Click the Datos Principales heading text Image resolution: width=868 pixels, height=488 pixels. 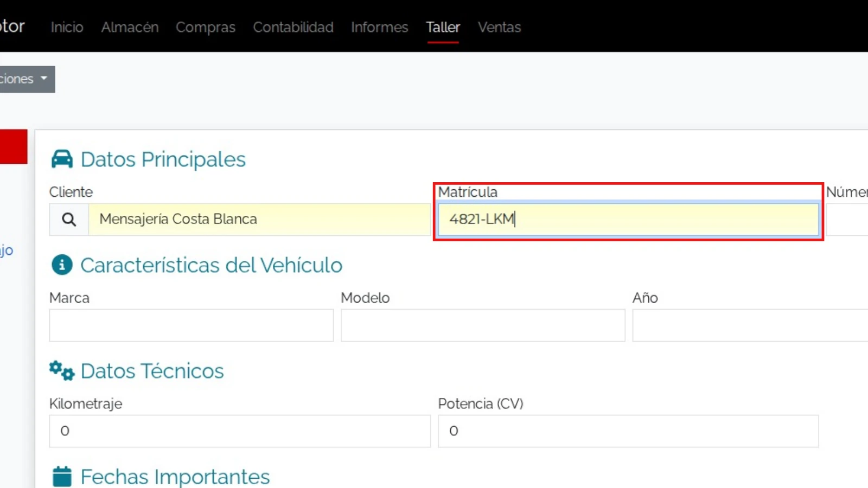pyautogui.click(x=163, y=159)
